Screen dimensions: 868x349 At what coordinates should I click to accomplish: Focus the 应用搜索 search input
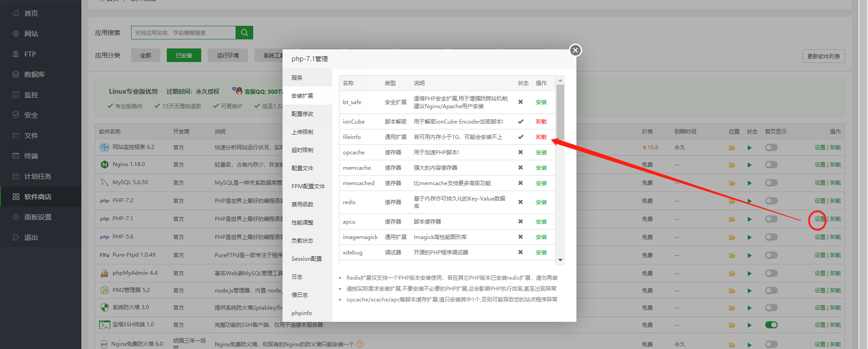click(x=184, y=33)
